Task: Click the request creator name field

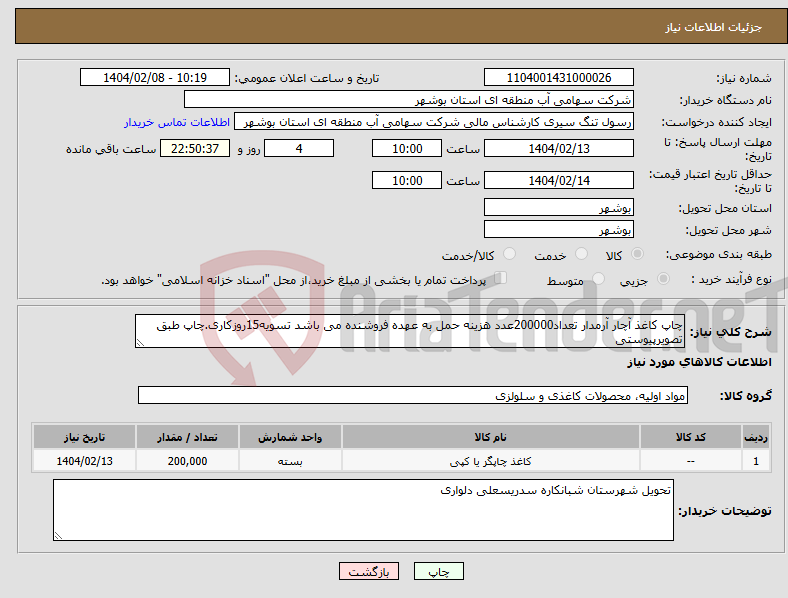Action: 434,122
